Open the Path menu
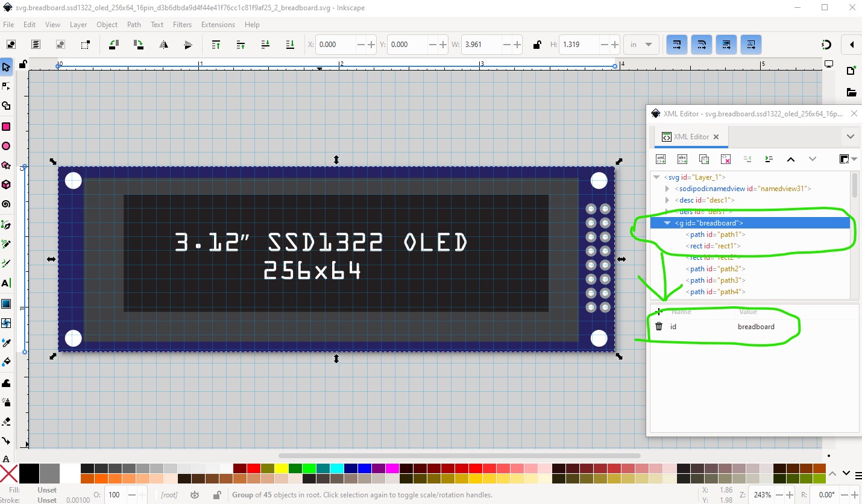The height and width of the screenshot is (504, 862). click(134, 25)
